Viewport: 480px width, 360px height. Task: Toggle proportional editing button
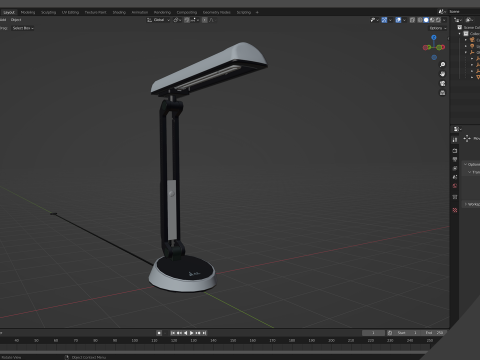pyautogui.click(x=205, y=20)
